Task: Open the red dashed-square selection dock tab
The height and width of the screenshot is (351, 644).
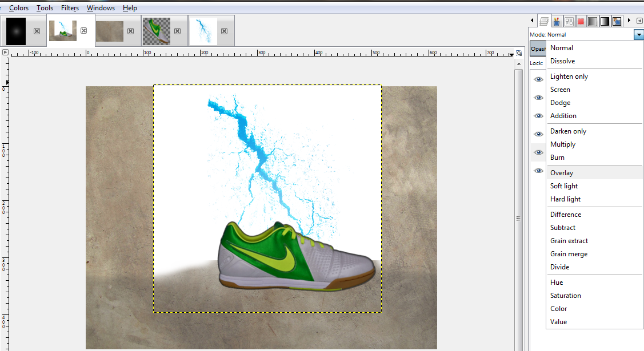Action: tap(581, 21)
